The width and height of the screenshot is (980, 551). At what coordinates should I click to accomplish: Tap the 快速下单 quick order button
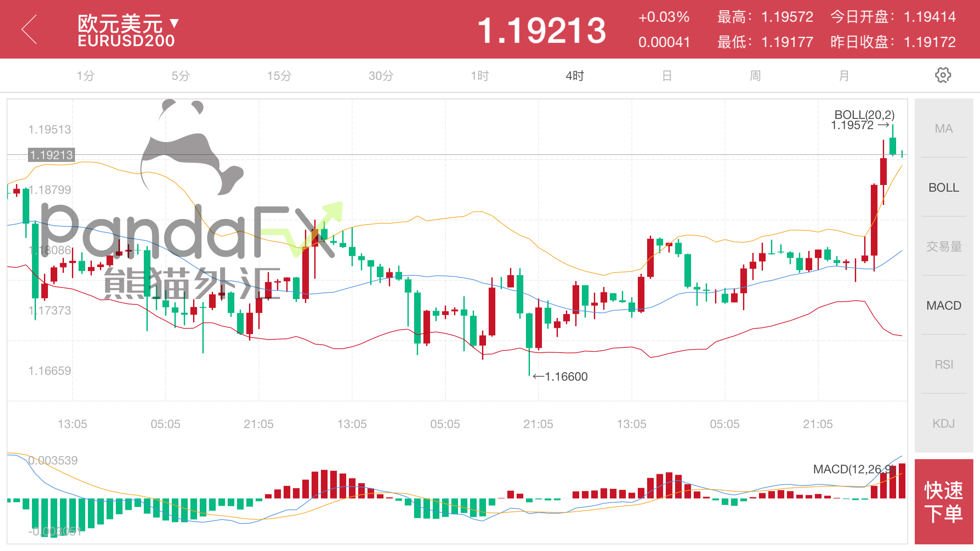click(x=944, y=502)
